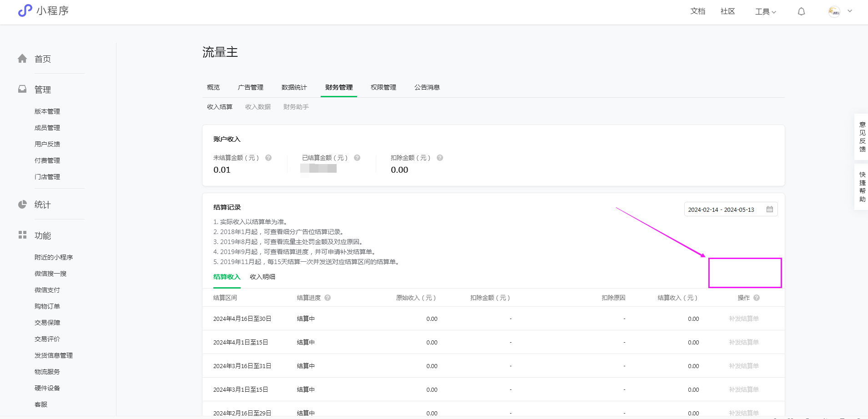Open the 公告消息 tab

point(427,87)
